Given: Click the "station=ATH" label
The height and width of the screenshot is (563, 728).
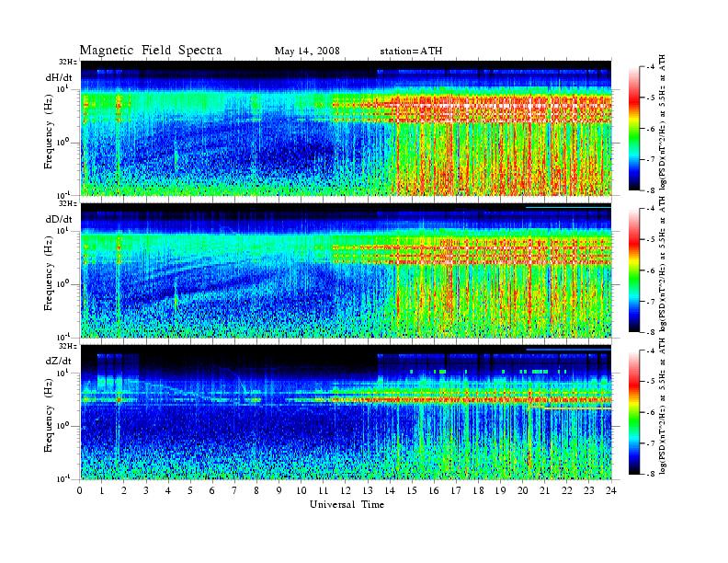Looking at the screenshot, I should (x=411, y=51).
